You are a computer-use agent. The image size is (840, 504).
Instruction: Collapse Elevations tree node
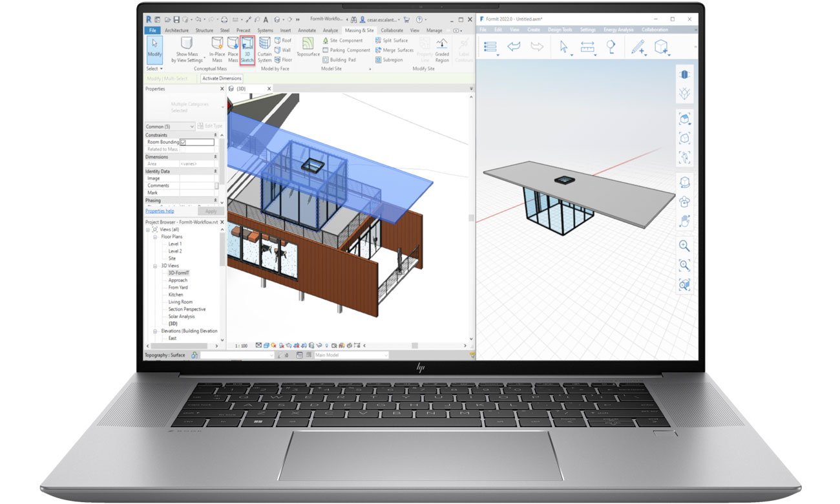click(155, 331)
